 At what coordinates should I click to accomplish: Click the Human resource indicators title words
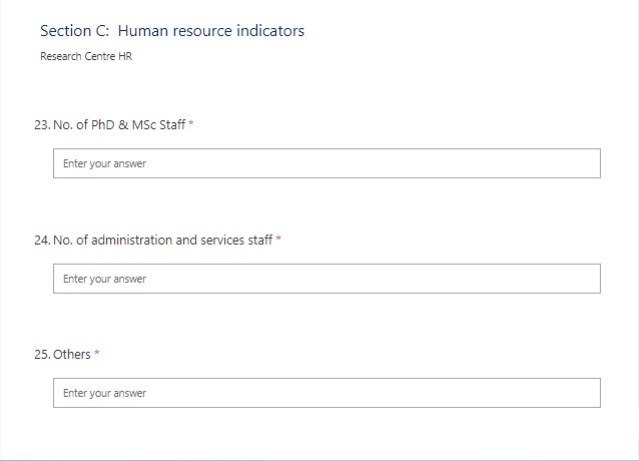pyautogui.click(x=211, y=31)
